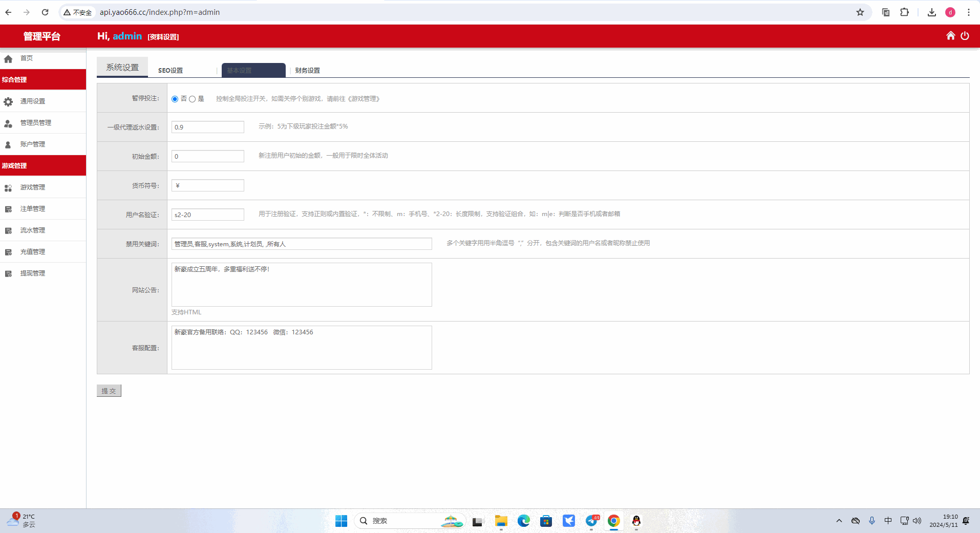Image resolution: width=980 pixels, height=533 pixels.
Task: Click the power logout icon
Action: pos(965,36)
